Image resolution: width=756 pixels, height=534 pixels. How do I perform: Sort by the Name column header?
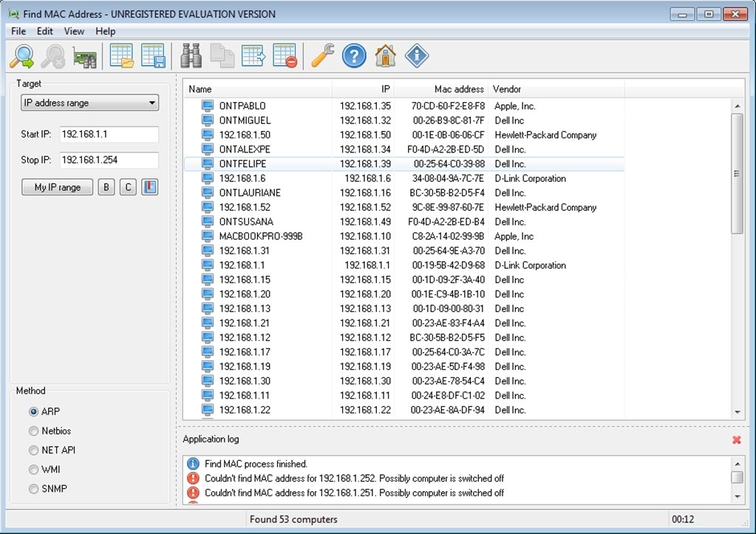257,89
